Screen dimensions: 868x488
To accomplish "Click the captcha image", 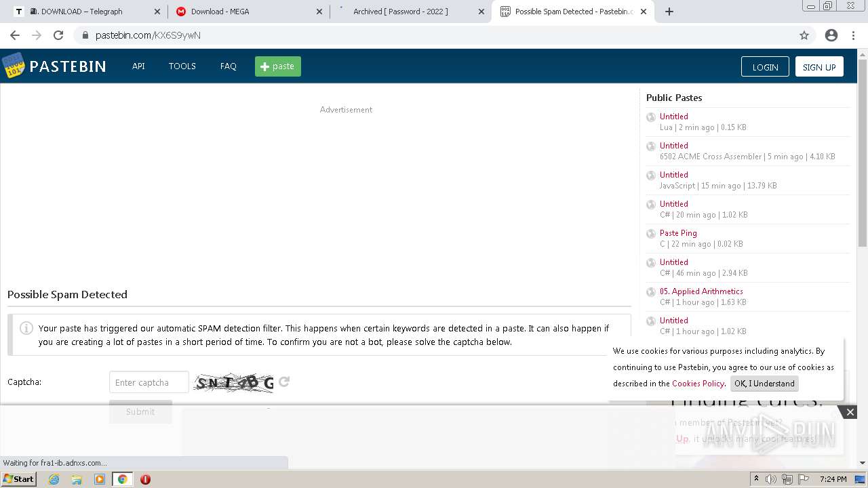I will point(235,382).
